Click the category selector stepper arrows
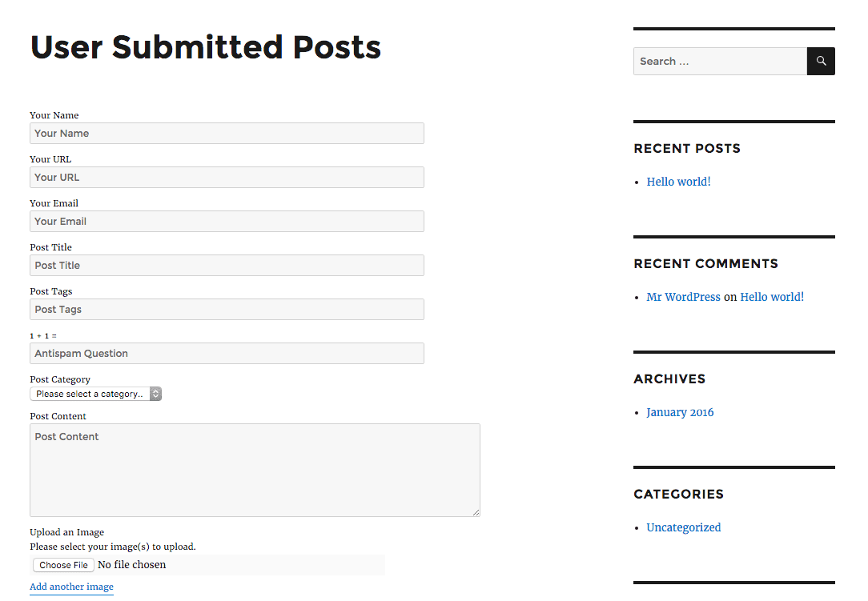 [x=155, y=393]
